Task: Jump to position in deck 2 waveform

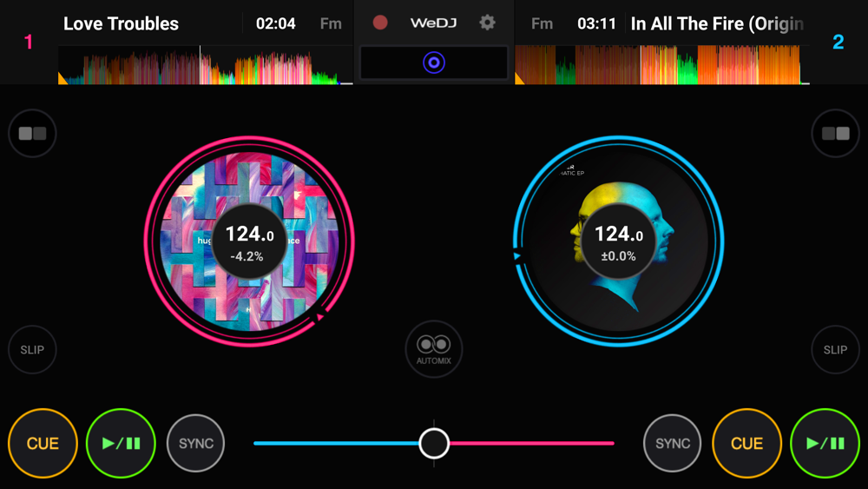Action: pyautogui.click(x=662, y=65)
